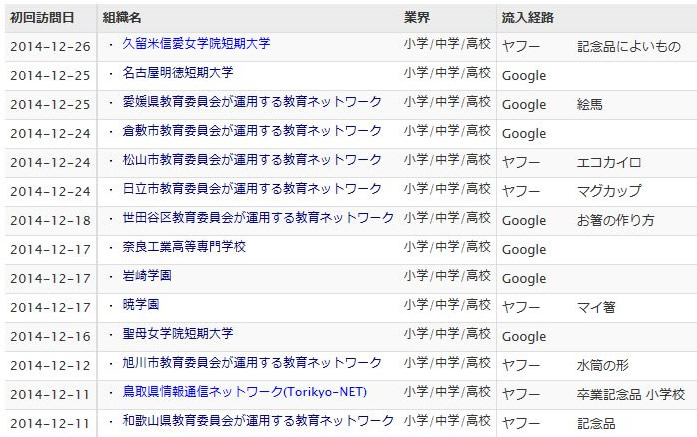Screen dimensions: 697x437
Task: Click 世田谷区教育委員会 network link
Action: [258, 218]
